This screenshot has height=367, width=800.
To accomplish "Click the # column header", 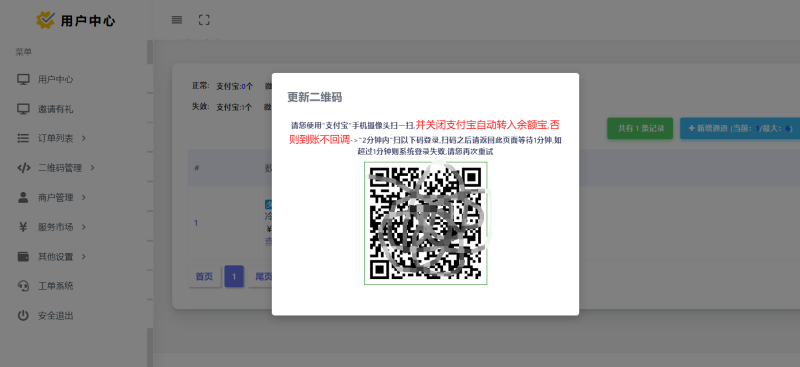I will point(196,168).
